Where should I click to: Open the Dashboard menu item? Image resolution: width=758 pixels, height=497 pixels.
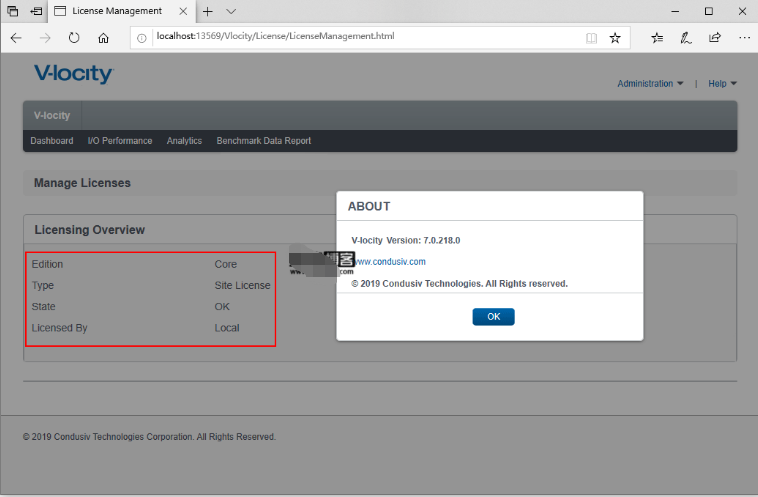(52, 141)
